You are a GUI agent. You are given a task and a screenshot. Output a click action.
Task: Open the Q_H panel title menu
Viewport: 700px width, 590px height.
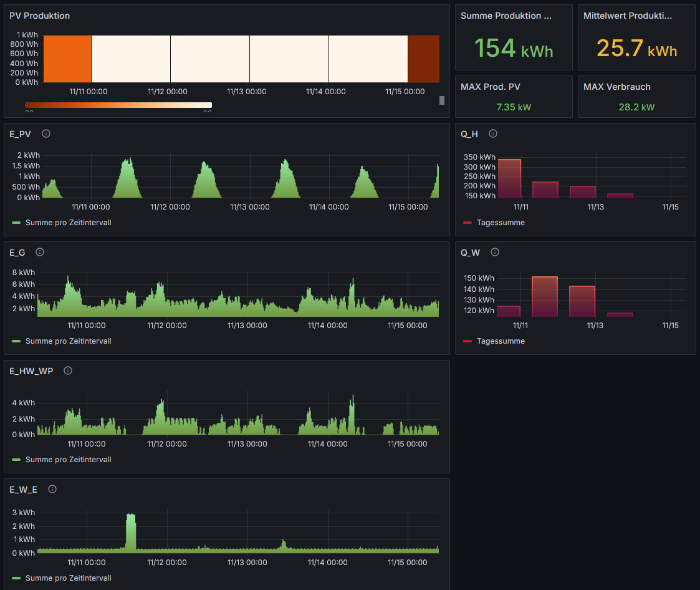point(469,134)
